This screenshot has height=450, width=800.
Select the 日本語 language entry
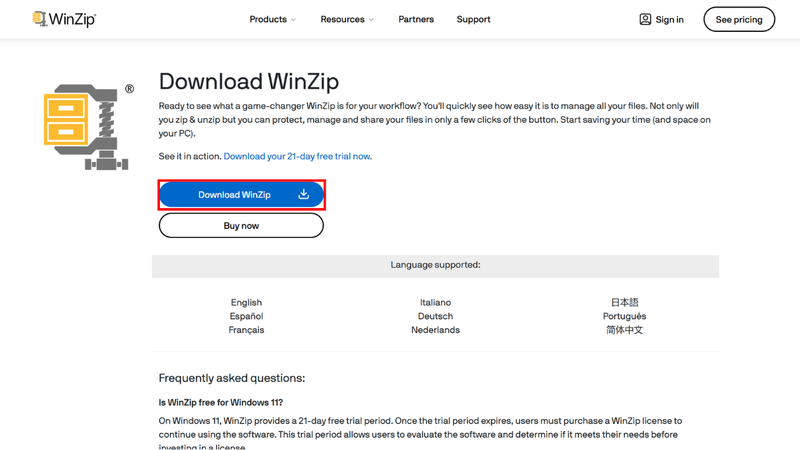pos(624,303)
